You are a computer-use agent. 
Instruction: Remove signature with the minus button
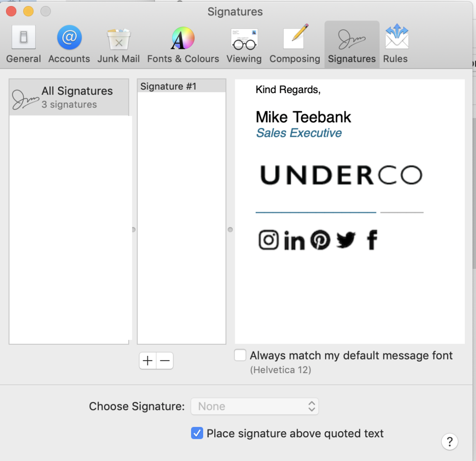pos(165,361)
